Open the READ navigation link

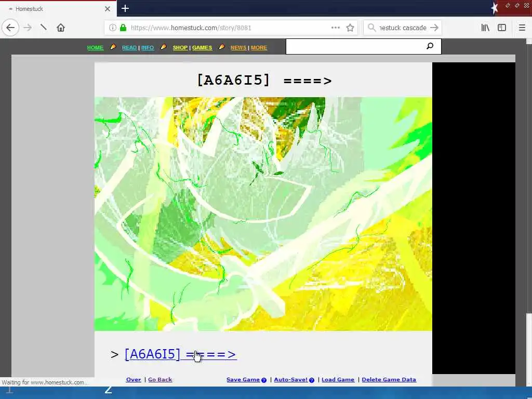129,47
